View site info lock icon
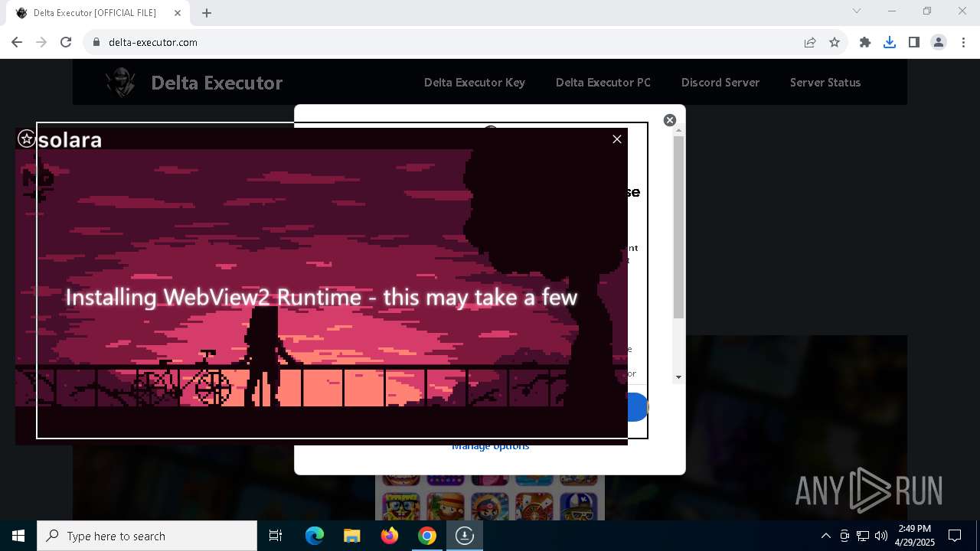This screenshot has width=980, height=551. (x=96, y=42)
